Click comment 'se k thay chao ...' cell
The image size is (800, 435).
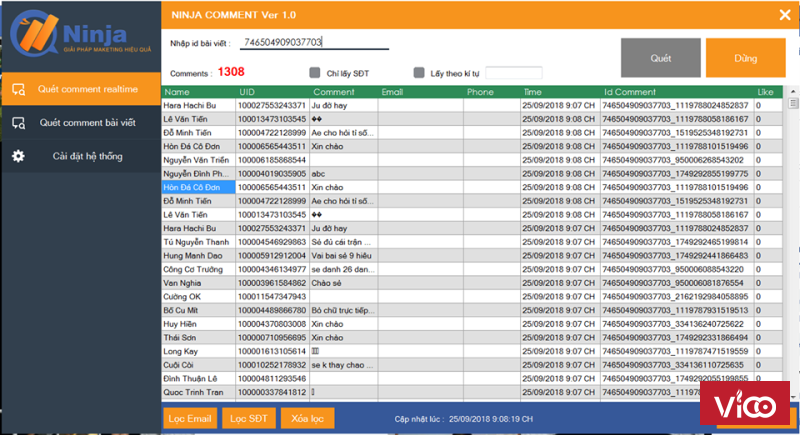click(343, 365)
